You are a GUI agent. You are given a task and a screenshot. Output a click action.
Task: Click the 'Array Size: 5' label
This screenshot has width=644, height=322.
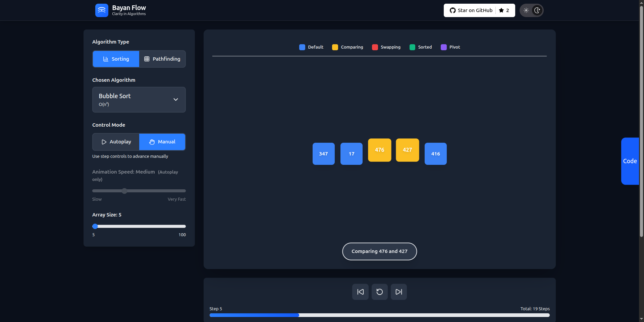click(107, 215)
